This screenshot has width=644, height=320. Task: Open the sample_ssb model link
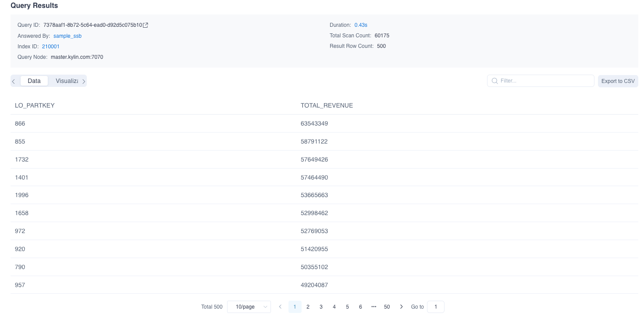pyautogui.click(x=68, y=36)
